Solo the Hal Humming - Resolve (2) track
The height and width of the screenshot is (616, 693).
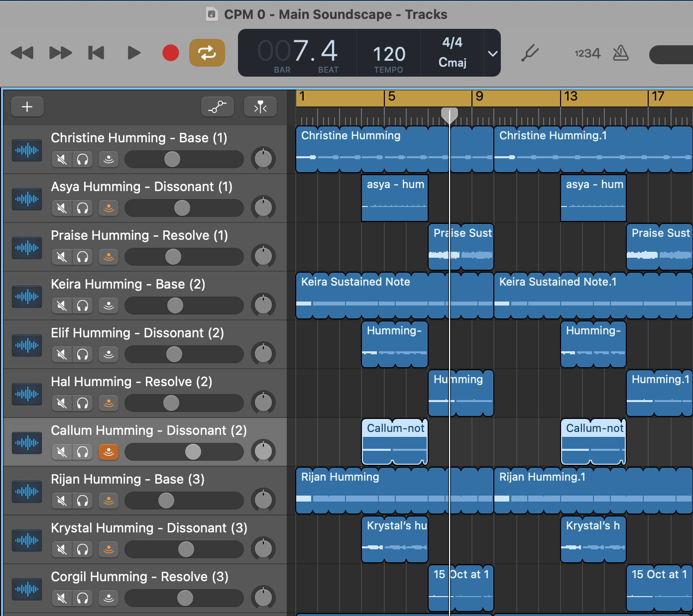pyautogui.click(x=83, y=403)
